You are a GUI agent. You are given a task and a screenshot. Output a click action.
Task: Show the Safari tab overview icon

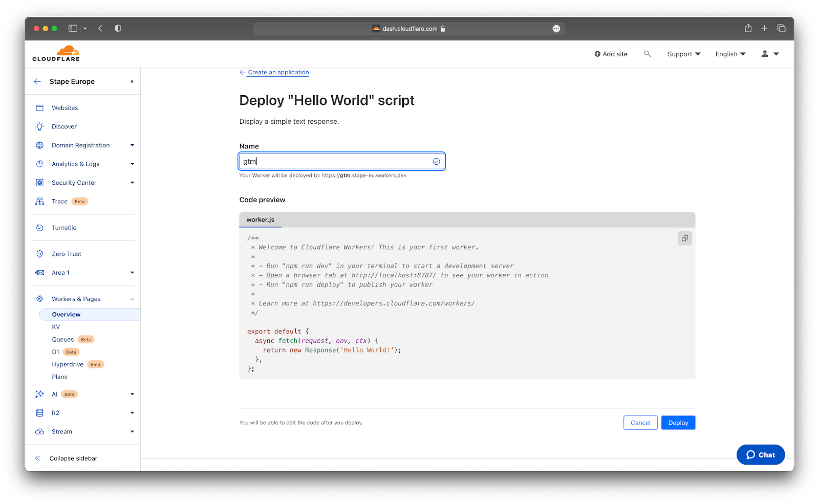point(781,28)
